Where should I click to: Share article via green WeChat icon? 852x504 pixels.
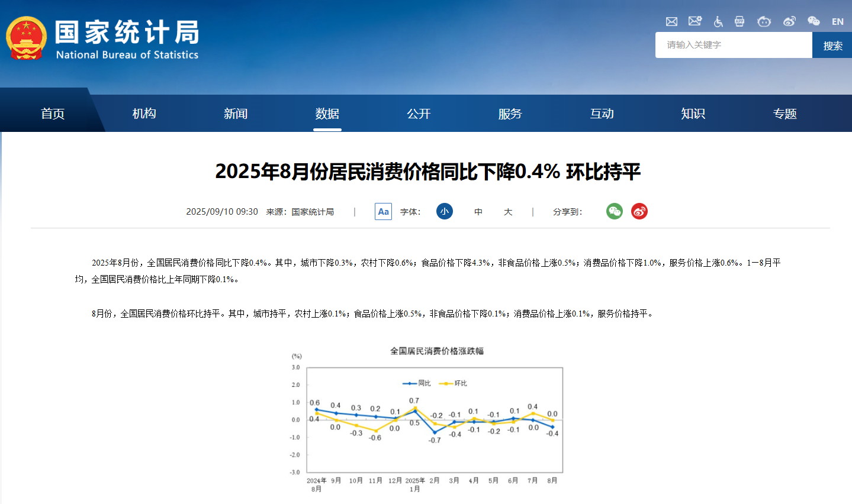click(x=615, y=211)
